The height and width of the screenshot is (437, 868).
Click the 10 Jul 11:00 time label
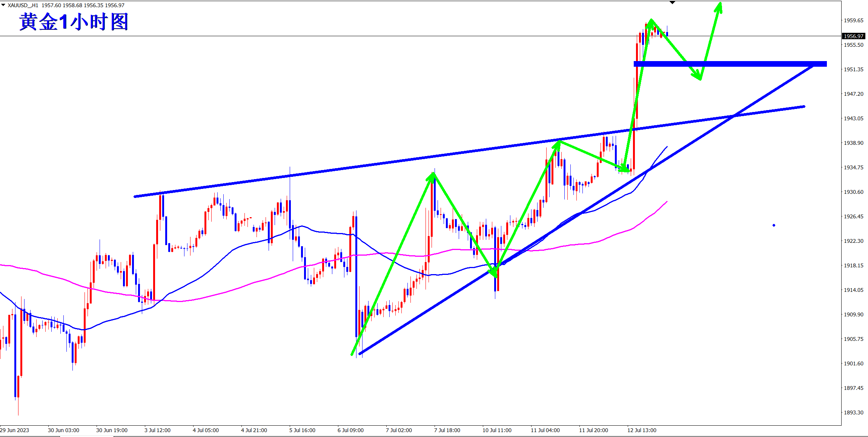click(497, 430)
